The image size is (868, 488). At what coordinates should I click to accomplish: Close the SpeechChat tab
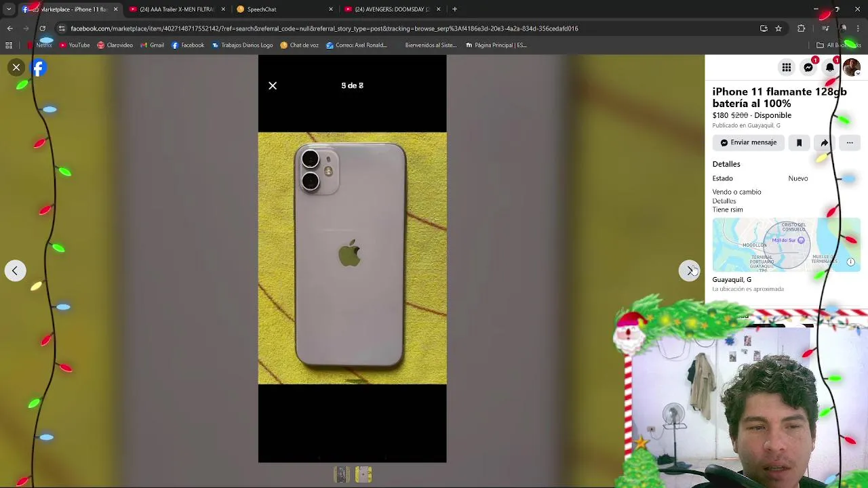click(331, 9)
